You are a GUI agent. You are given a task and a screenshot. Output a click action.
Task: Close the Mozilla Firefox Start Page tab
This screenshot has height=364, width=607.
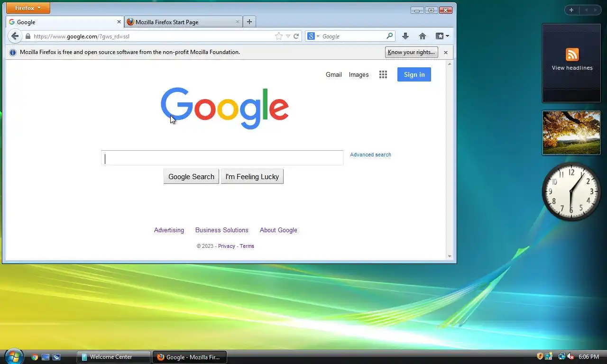[x=238, y=22]
